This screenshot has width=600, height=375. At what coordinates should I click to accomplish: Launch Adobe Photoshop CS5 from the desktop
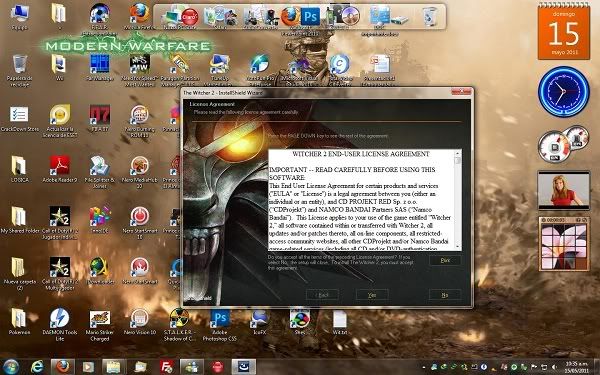click(x=220, y=324)
